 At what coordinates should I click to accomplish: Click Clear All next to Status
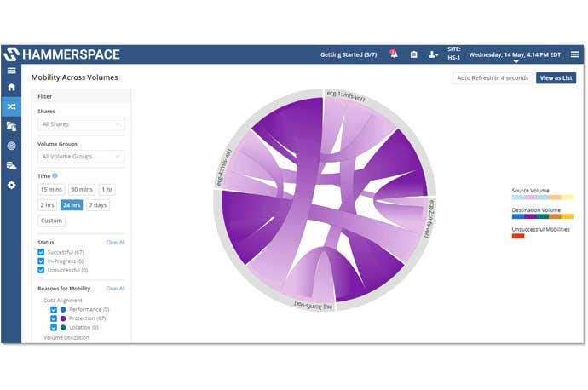115,243
